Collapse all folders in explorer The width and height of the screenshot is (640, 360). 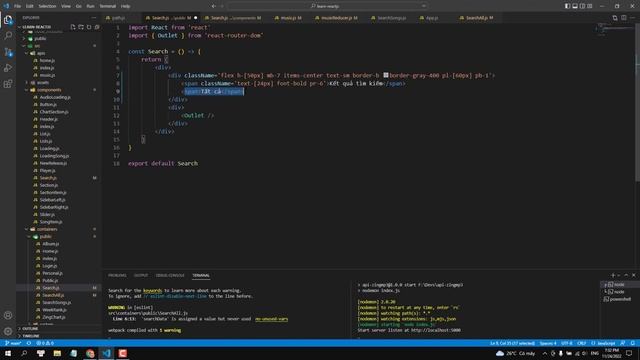[97, 27]
